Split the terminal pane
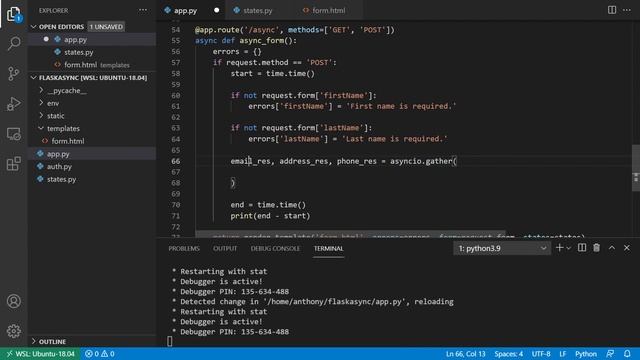Image resolution: width=640 pixels, height=360 pixels. click(582, 248)
